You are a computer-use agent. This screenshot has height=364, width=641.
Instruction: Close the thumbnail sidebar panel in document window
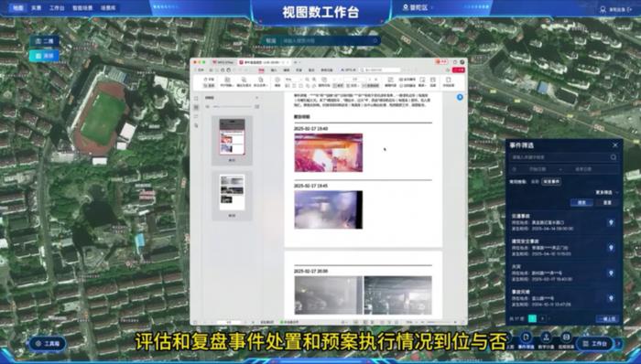click(x=256, y=98)
